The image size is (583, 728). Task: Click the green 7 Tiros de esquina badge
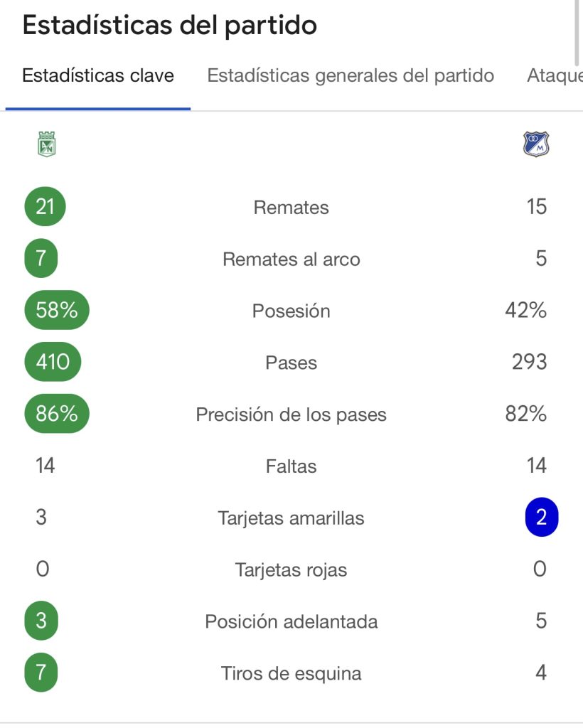pos(41,673)
